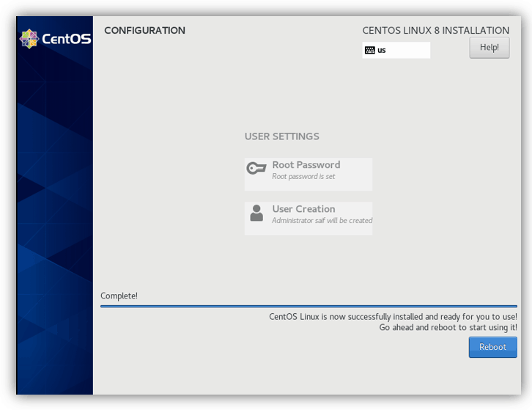
Task: Click the installation progress bar
Action: coord(309,306)
